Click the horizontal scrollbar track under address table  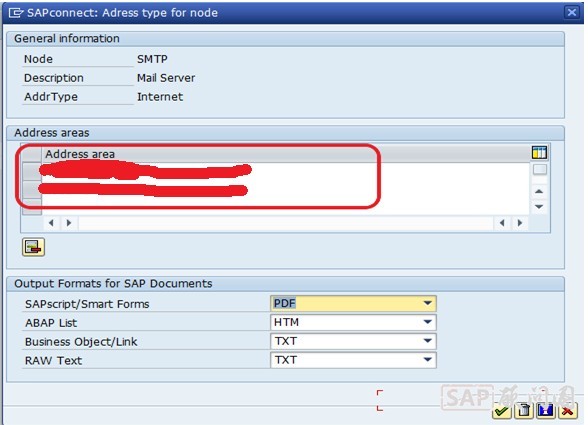(x=285, y=223)
